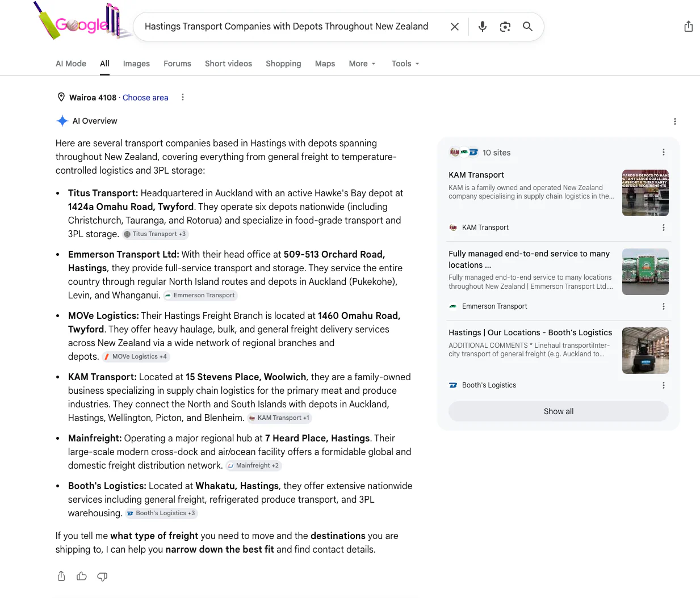Open Mainfreight +2 source chip
This screenshot has width=700, height=598.
point(253,465)
